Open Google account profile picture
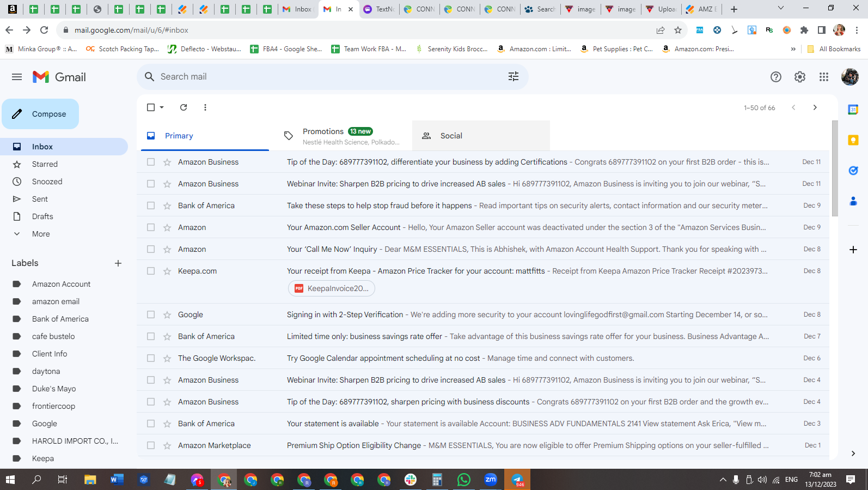 [850, 77]
